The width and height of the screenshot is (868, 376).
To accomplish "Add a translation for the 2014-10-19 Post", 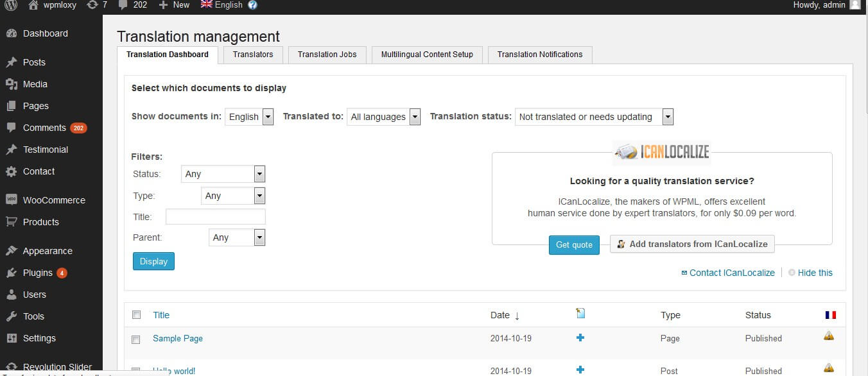I will pyautogui.click(x=580, y=370).
